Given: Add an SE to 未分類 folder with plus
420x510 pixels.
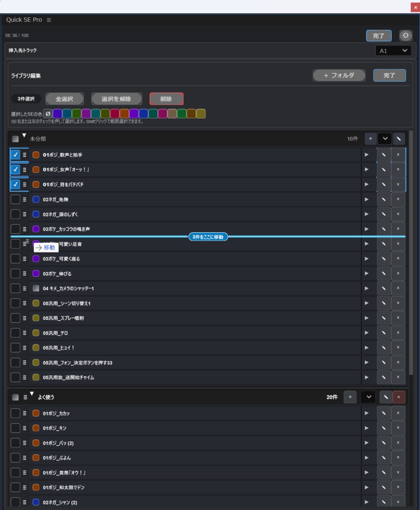Looking at the screenshot, I should pos(371,139).
